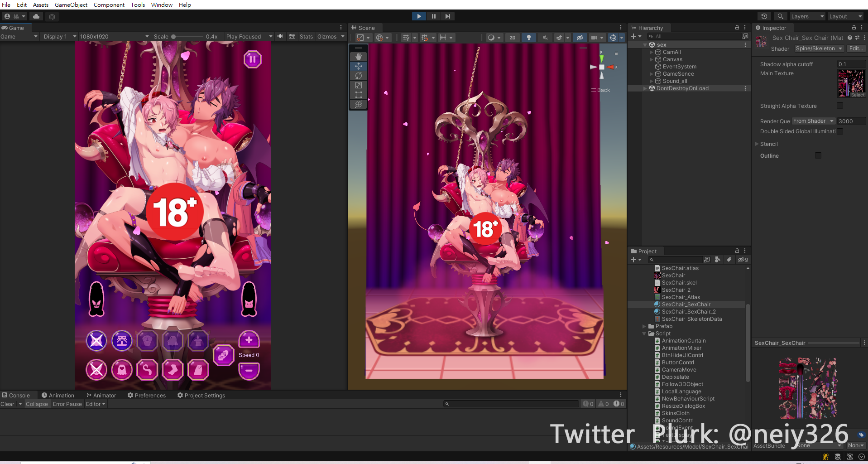Expand the GameSence object in Hierarchy
868x464 pixels.
[x=652, y=74]
